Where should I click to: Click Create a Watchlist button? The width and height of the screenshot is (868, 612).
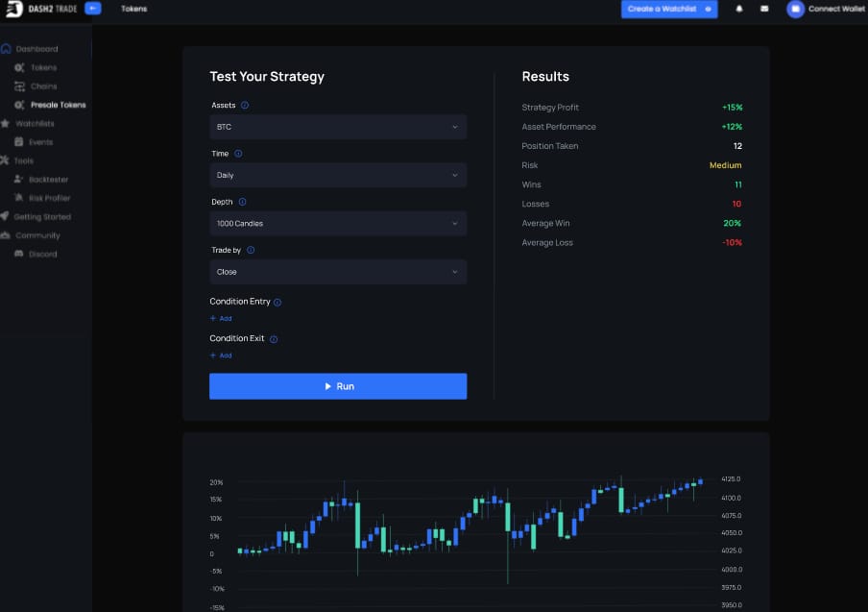point(669,9)
